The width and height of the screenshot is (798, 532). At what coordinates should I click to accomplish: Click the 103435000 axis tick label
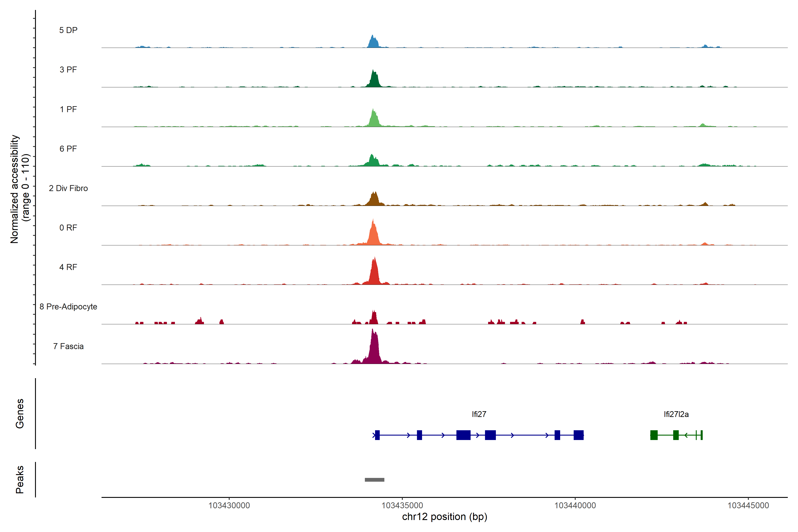pyautogui.click(x=402, y=506)
